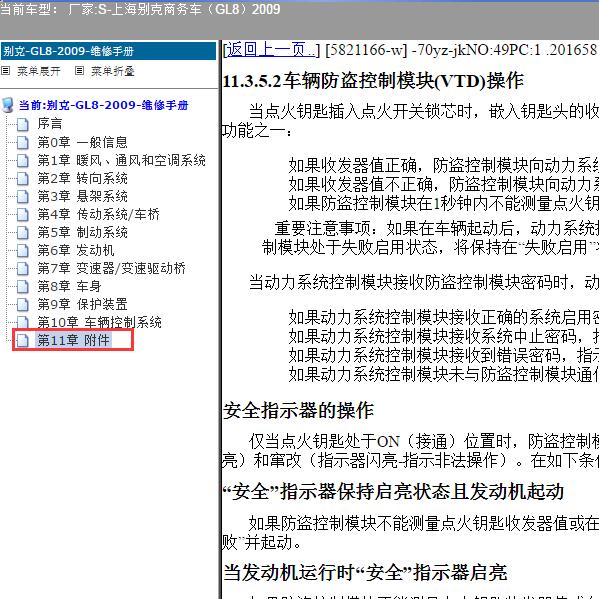Open 第9章 保护装置
This screenshot has width=599, height=599.
82,304
